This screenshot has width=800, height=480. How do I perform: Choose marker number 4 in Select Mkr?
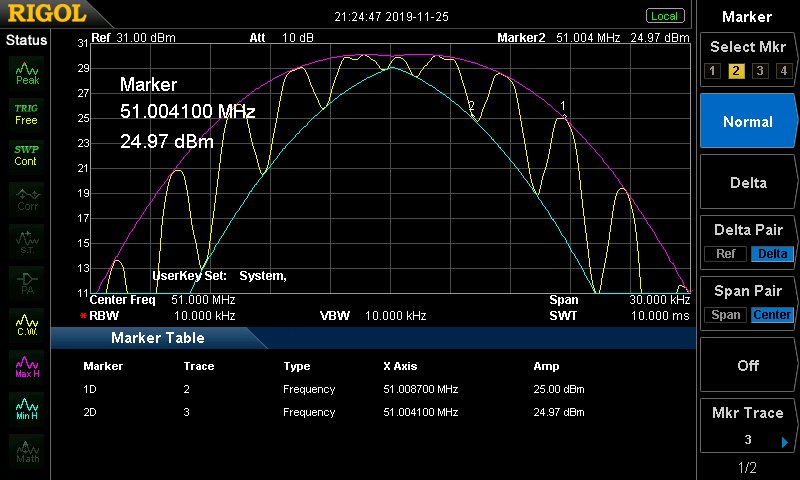[784, 71]
